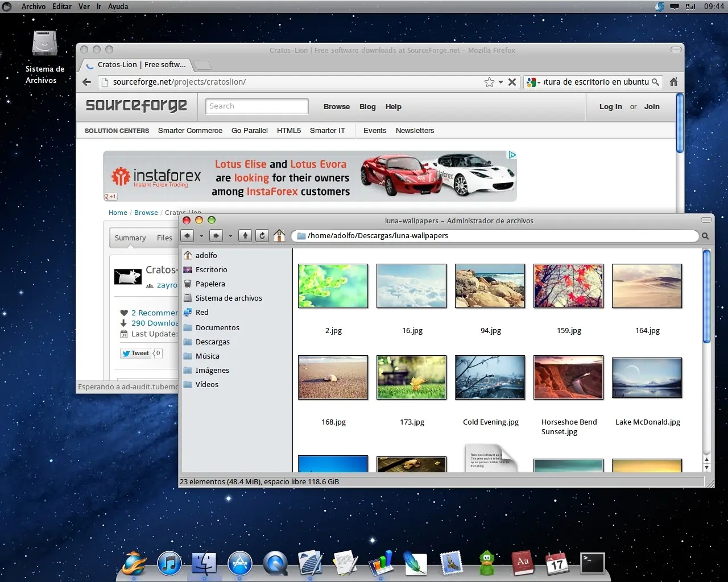Open the mail stamp dock icon

(x=452, y=563)
